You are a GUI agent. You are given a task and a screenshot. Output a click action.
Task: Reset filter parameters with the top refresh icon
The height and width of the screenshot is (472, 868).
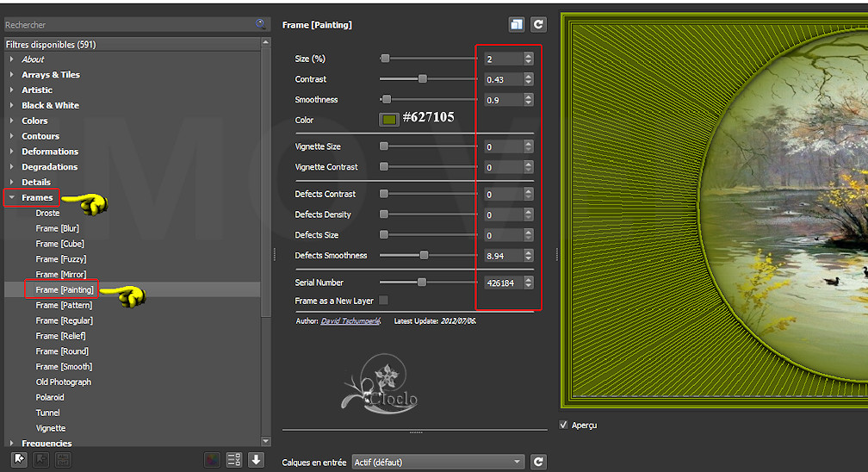pos(538,25)
